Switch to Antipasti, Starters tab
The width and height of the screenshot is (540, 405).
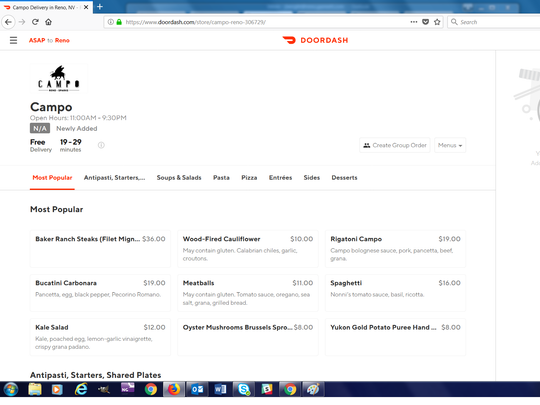(x=114, y=178)
